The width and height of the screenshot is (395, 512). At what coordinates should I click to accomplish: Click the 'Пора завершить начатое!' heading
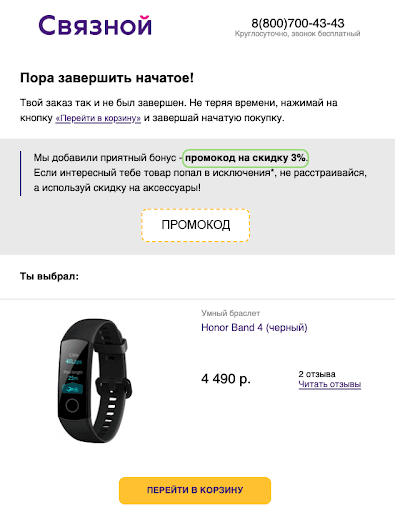click(x=107, y=78)
